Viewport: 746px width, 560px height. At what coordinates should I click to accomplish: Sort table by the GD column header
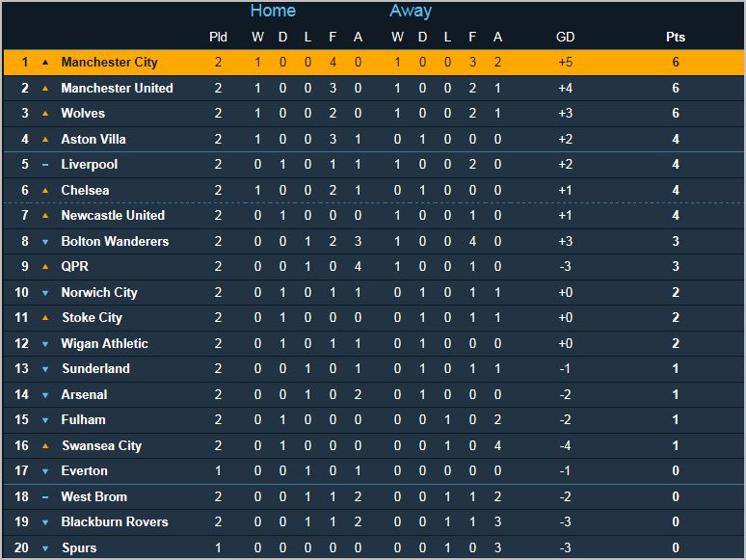pyautogui.click(x=566, y=38)
